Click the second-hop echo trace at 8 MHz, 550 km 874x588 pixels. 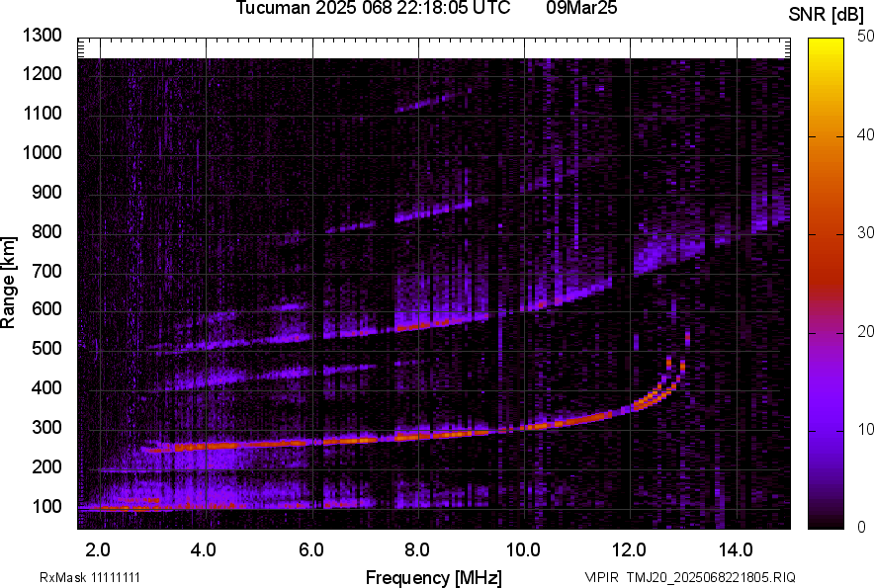pos(417,324)
